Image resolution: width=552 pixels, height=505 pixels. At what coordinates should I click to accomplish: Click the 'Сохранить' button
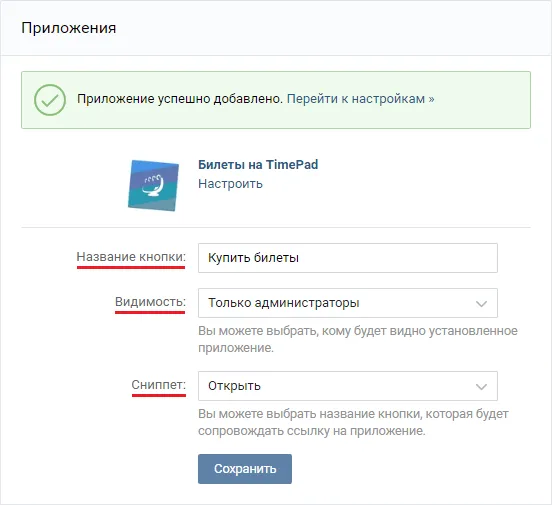pos(245,469)
